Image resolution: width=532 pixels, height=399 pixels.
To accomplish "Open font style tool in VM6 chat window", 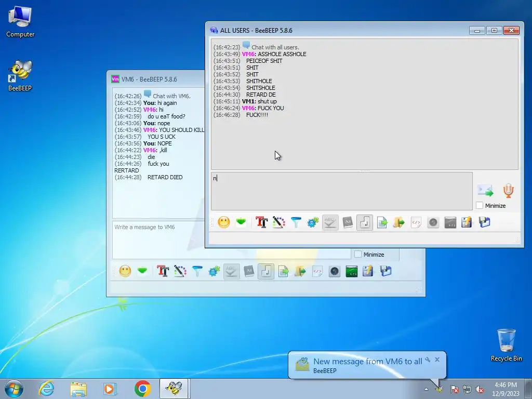I will tap(163, 271).
